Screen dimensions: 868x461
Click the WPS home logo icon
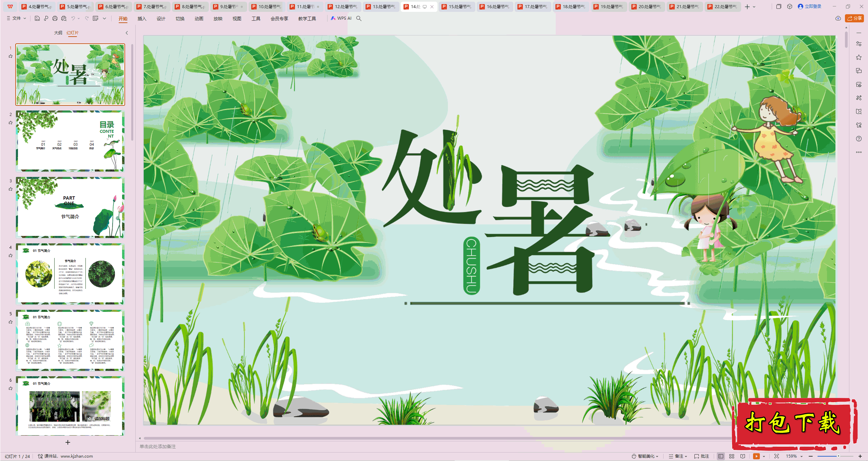(x=10, y=6)
